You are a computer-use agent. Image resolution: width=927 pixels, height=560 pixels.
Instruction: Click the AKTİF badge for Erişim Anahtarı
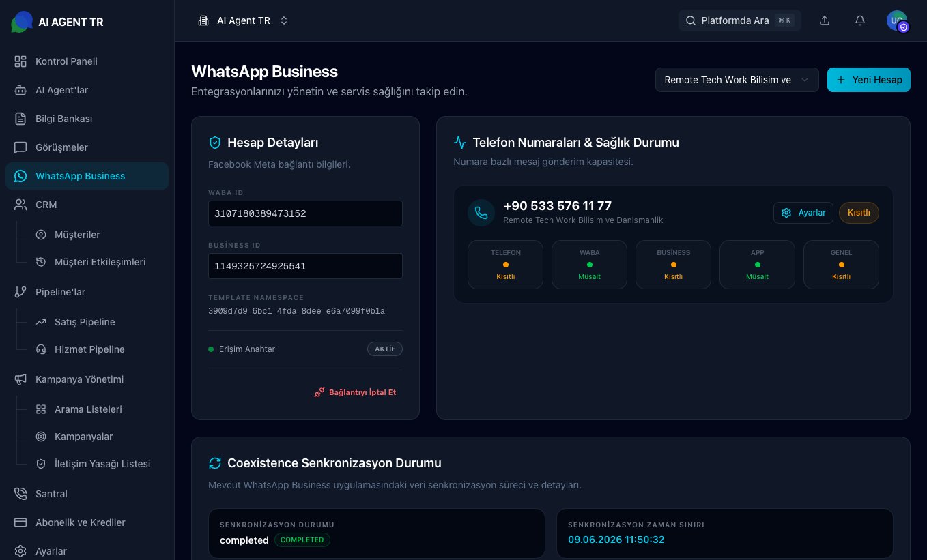click(385, 349)
